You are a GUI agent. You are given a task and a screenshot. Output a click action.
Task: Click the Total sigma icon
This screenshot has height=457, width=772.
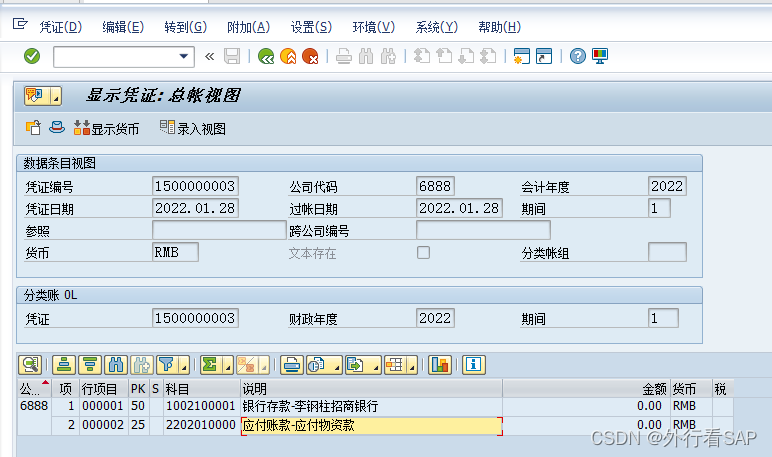pos(210,365)
